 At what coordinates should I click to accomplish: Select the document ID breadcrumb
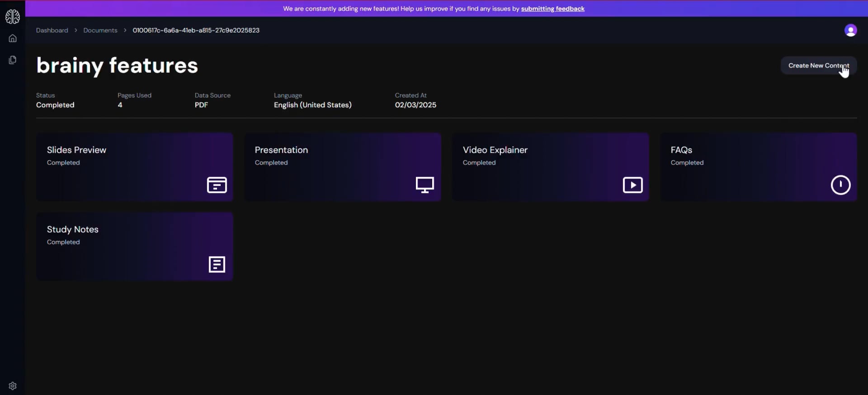(196, 30)
